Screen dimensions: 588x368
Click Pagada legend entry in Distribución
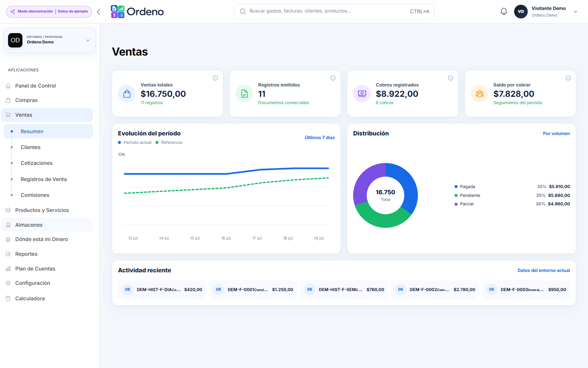[x=512, y=187]
